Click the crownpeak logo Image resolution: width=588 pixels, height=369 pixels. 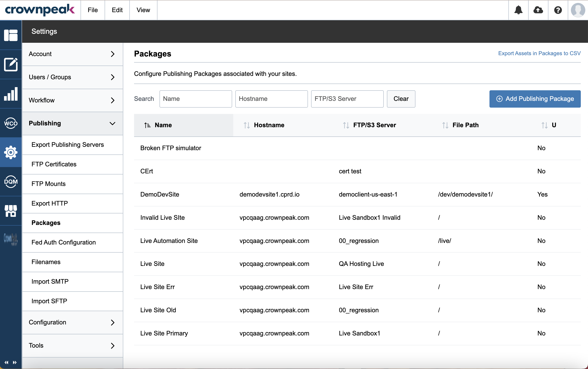[x=40, y=10]
